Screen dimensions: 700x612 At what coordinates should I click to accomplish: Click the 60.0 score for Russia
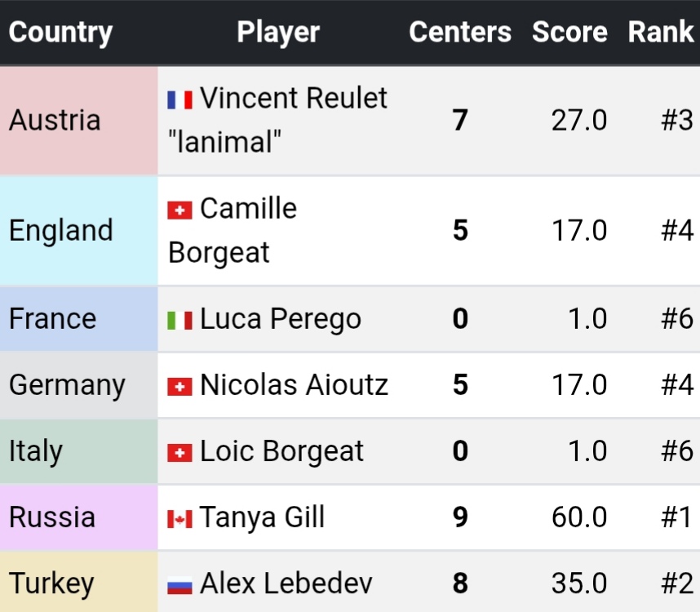[x=579, y=517]
